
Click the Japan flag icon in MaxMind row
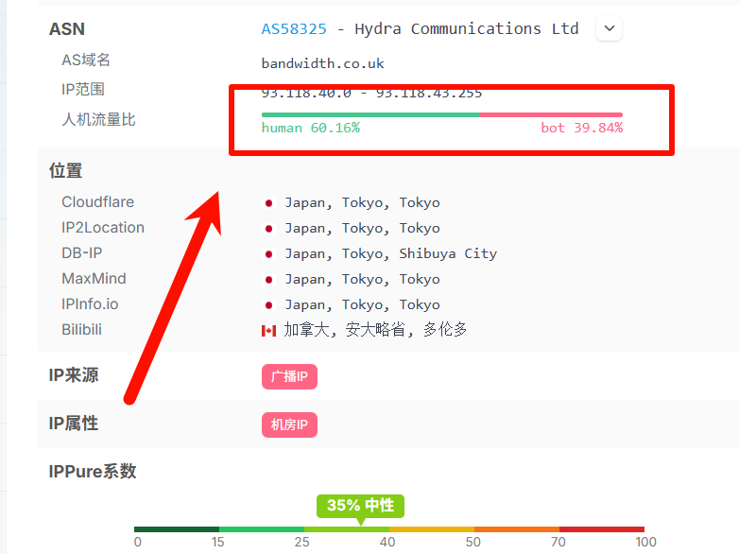(x=268, y=280)
